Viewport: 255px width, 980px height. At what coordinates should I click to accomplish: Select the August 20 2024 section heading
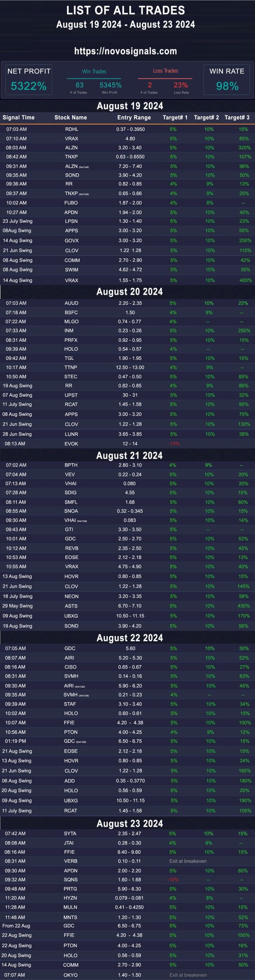[130, 292]
